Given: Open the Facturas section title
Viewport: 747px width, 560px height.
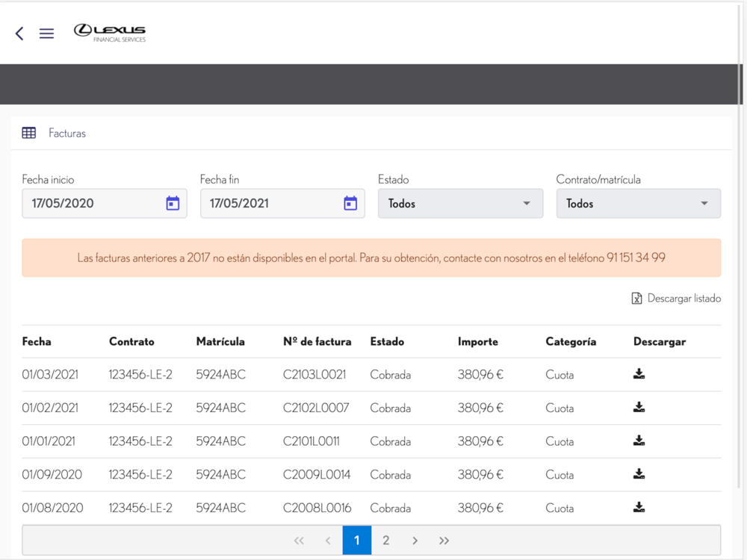Looking at the screenshot, I should coord(67,133).
